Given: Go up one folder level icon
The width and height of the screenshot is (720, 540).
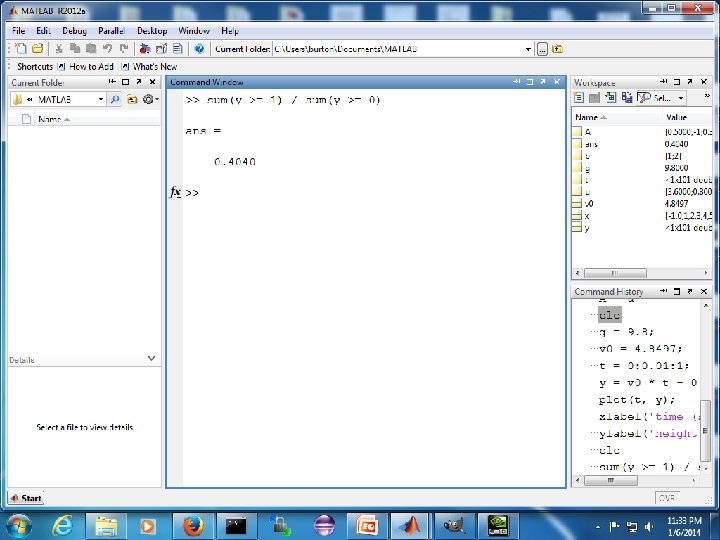Looking at the screenshot, I should [x=557, y=49].
